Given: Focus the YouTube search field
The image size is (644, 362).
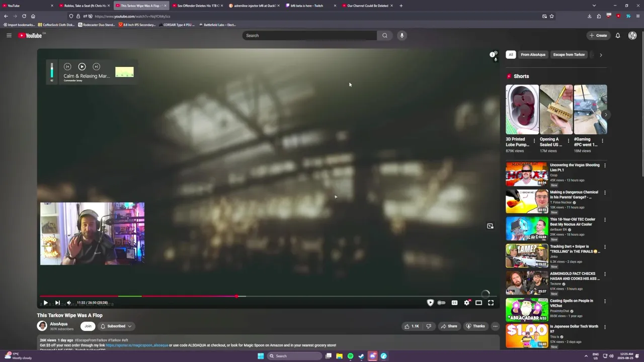Looking at the screenshot, I should pos(309,35).
